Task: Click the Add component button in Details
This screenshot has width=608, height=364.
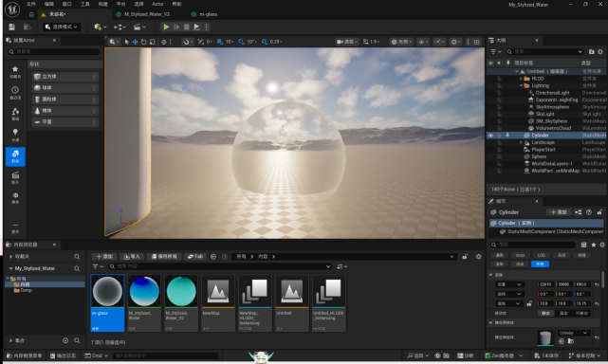Action: click(559, 212)
